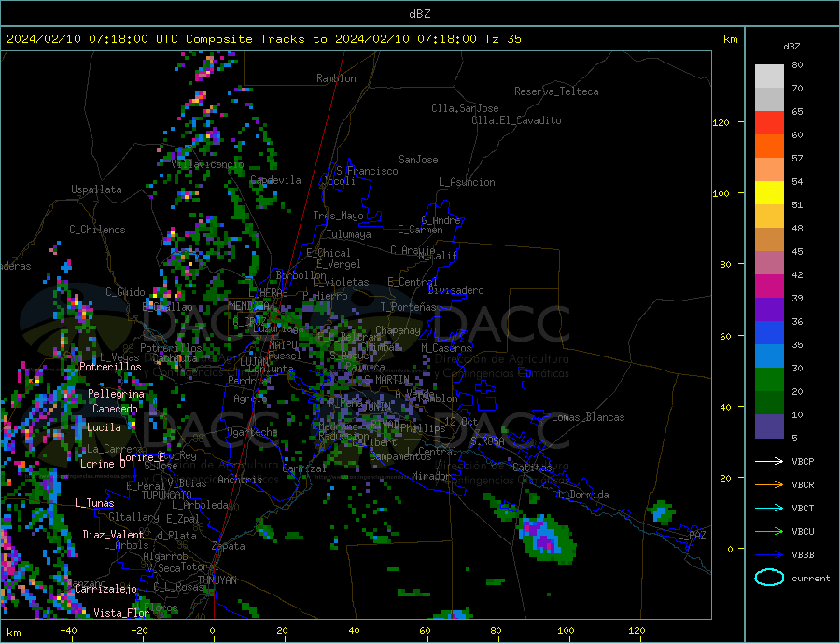Click the Cabecedo map label
This screenshot has width=840, height=643.
tap(115, 409)
